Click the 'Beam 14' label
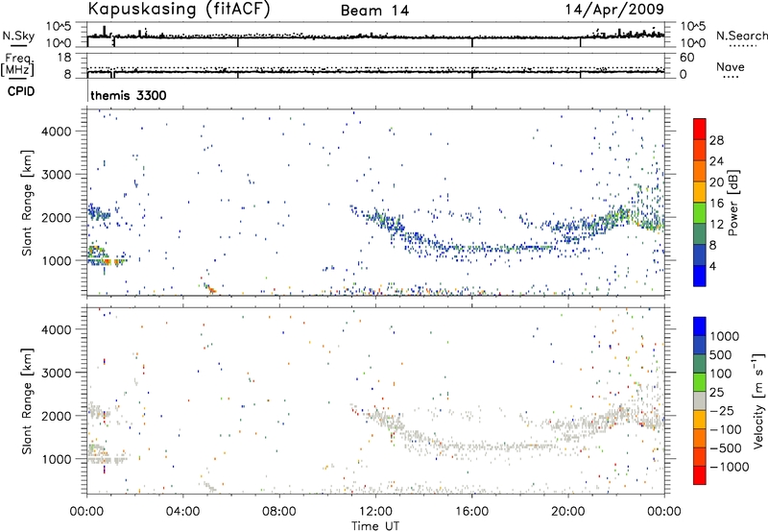The image size is (768, 532). coord(374,11)
